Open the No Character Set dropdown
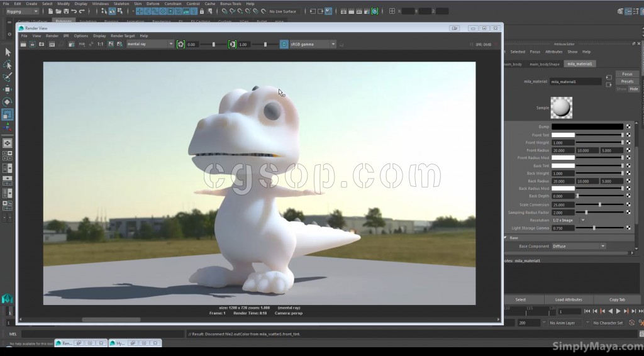Image resolution: width=644 pixels, height=356 pixels. [608, 323]
